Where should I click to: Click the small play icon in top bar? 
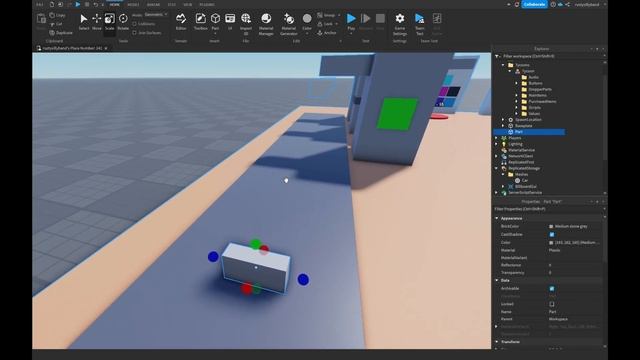(78, 4)
